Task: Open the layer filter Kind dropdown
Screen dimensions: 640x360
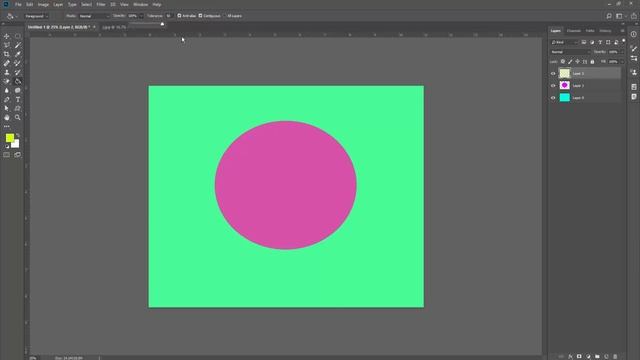Action: (564, 42)
